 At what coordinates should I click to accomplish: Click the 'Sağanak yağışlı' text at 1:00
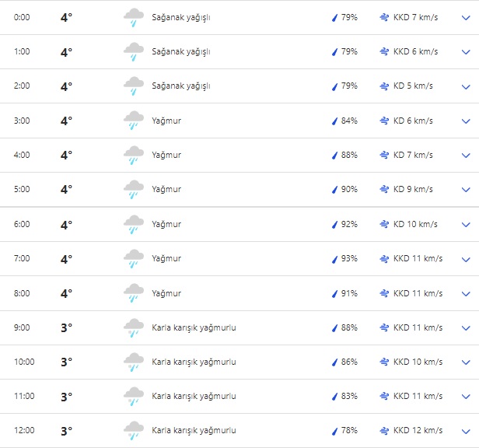[181, 52]
